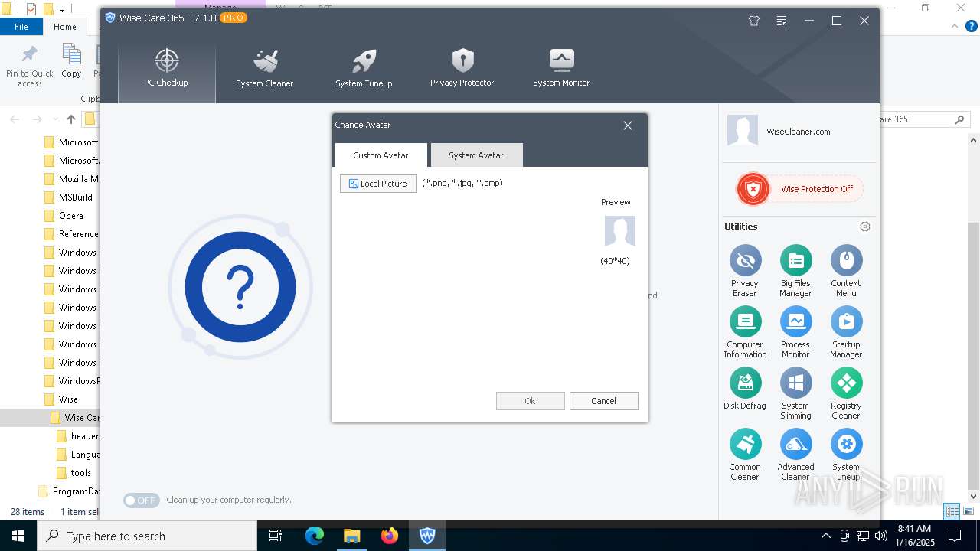980x551 pixels.
Task: Open the File tab in File Explorer
Action: pos(21,27)
